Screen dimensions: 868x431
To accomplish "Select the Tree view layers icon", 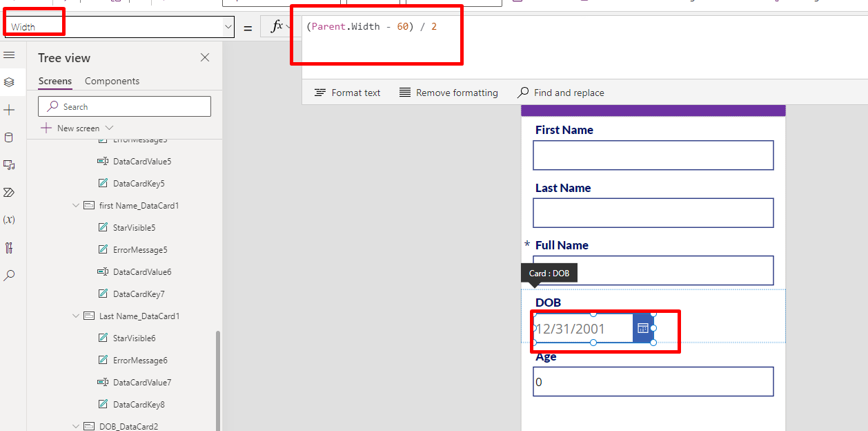I will click(x=9, y=82).
